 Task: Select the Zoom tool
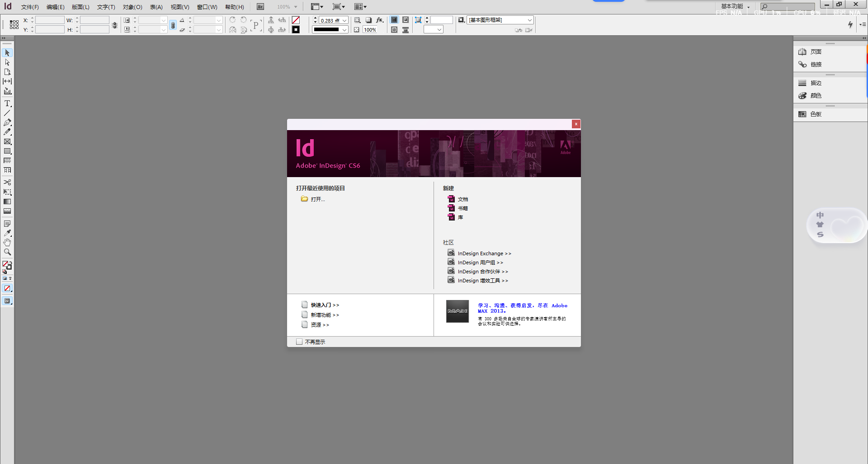pyautogui.click(x=7, y=252)
